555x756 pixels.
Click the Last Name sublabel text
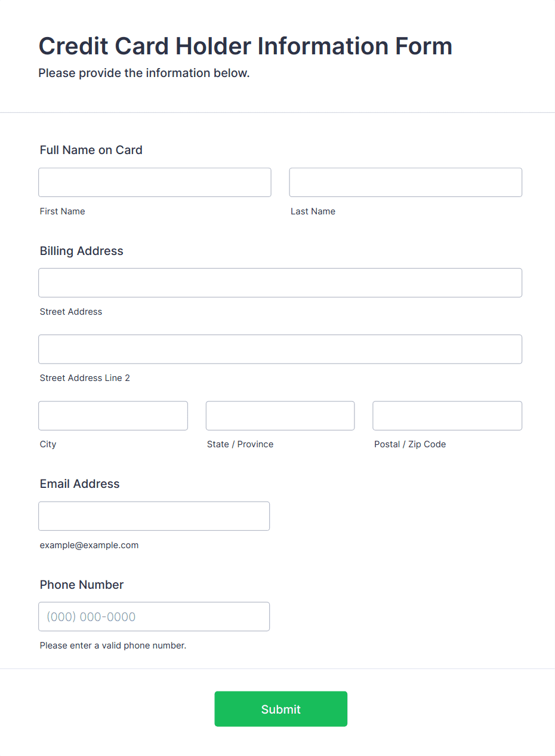point(313,211)
